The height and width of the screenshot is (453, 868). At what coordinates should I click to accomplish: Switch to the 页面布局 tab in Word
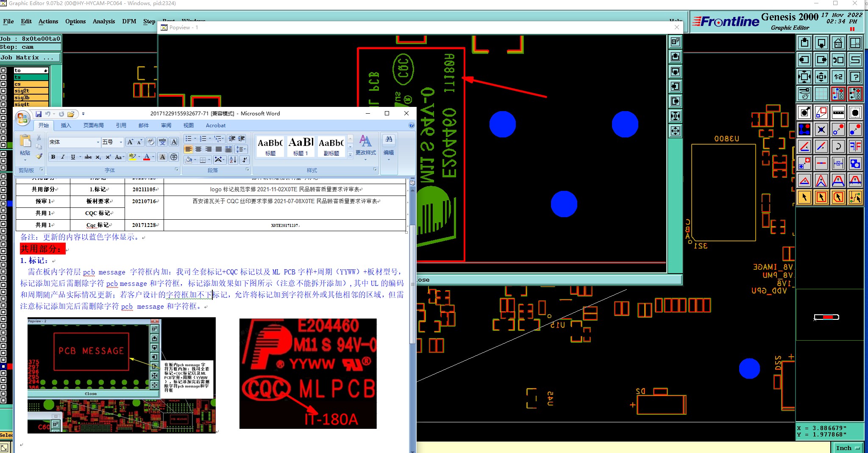tap(94, 126)
